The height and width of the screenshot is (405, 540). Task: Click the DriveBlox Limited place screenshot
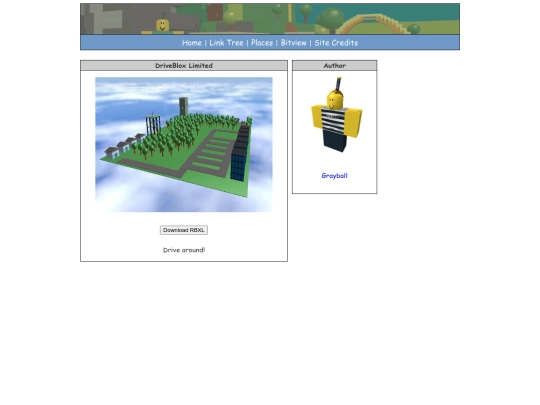[184, 145]
